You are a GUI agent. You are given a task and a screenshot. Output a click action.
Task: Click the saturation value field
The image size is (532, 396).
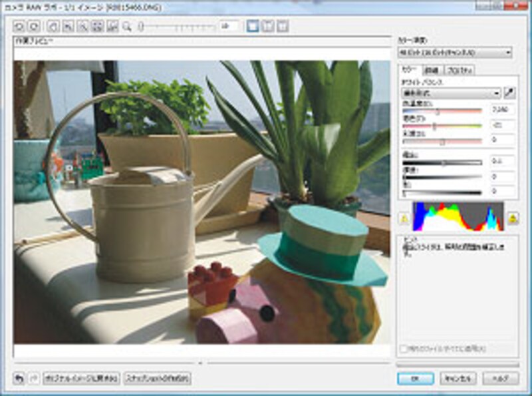pyautogui.click(x=503, y=140)
